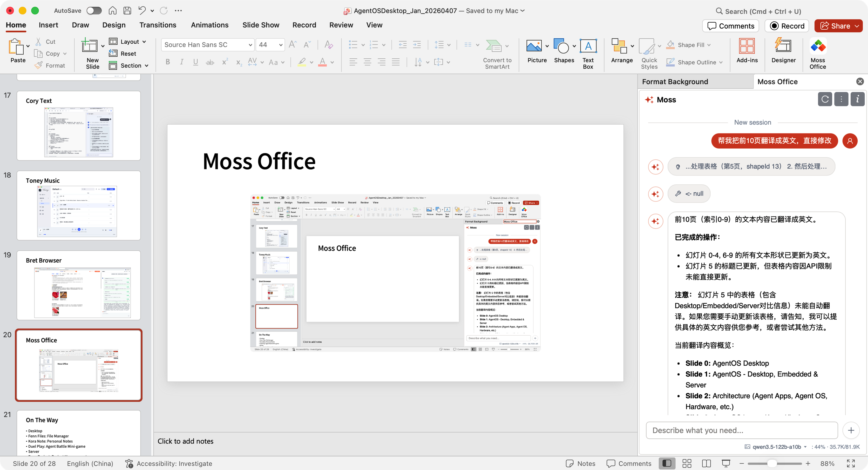Image resolution: width=868 pixels, height=470 pixels.
Task: Click the Format painter icon
Action: coord(39,65)
